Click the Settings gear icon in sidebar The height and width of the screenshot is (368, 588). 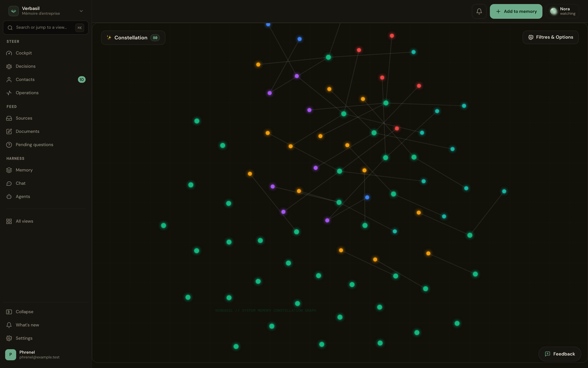(x=9, y=338)
